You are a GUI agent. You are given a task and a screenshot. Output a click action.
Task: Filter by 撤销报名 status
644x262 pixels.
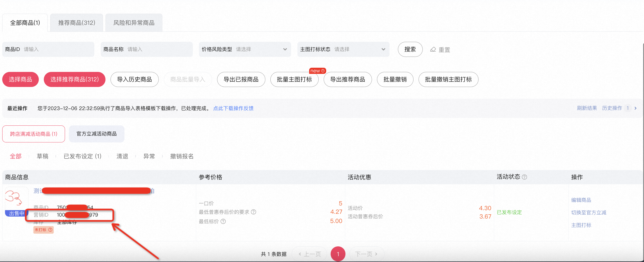pos(182,156)
